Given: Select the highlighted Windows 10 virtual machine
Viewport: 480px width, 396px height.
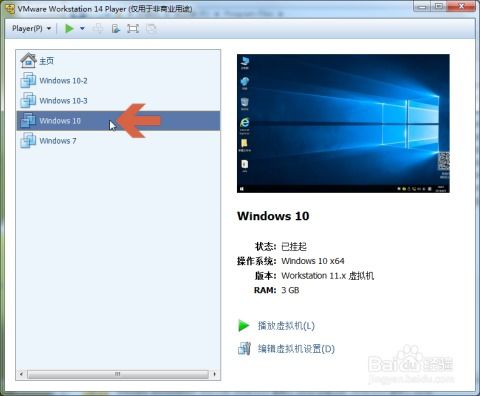Looking at the screenshot, I should click(x=118, y=121).
